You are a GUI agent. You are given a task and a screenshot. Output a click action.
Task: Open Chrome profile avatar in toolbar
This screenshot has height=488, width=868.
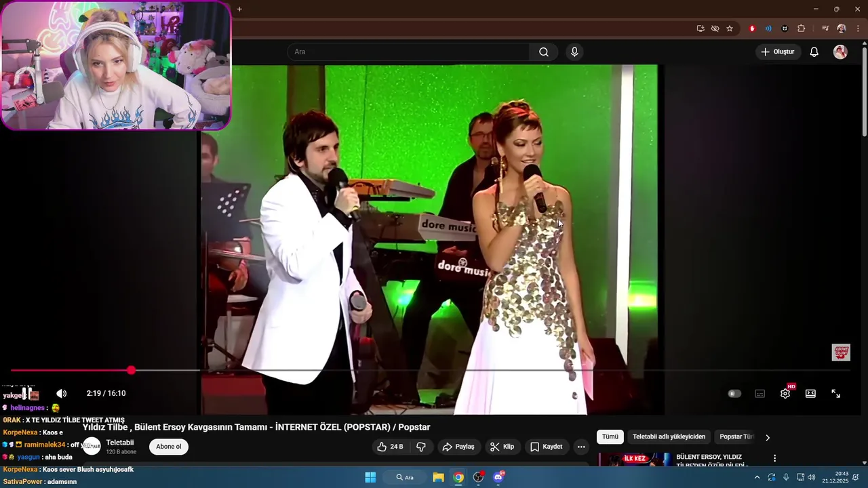pyautogui.click(x=842, y=28)
